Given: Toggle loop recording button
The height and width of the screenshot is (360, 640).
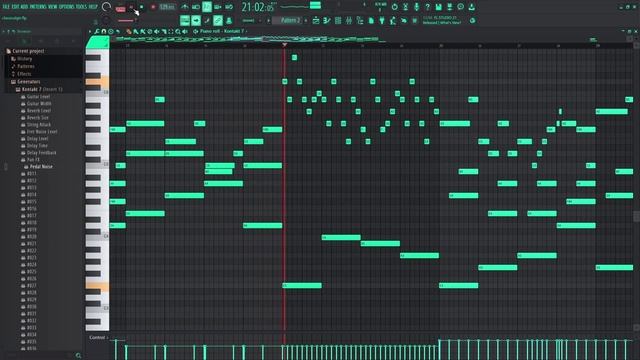Looking at the screenshot, I should click(x=229, y=7).
